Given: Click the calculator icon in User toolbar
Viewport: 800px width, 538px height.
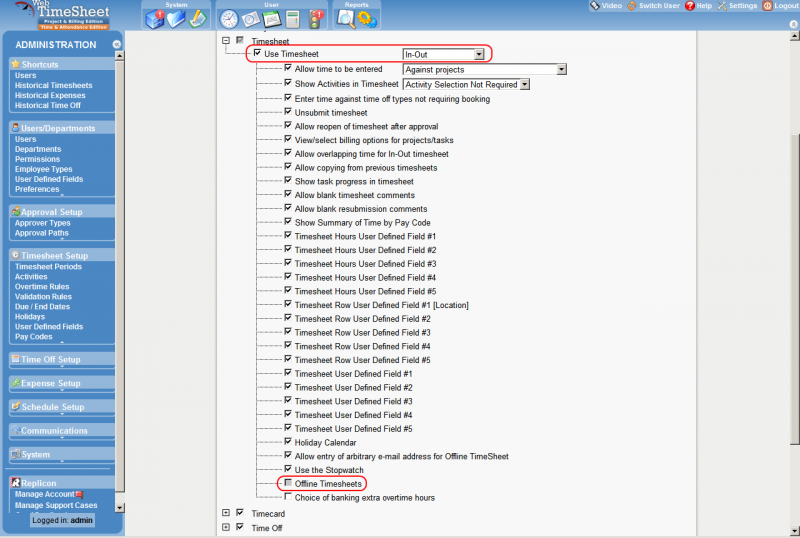Looking at the screenshot, I should pyautogui.click(x=293, y=19).
